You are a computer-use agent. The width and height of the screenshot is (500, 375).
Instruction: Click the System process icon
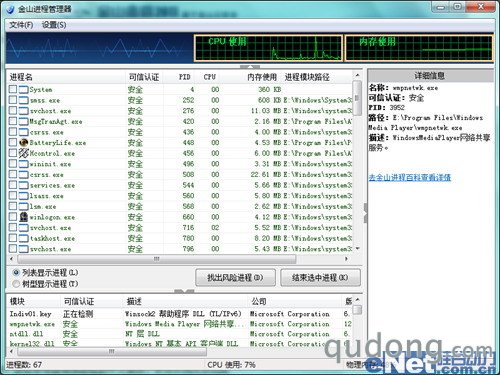tap(23, 89)
